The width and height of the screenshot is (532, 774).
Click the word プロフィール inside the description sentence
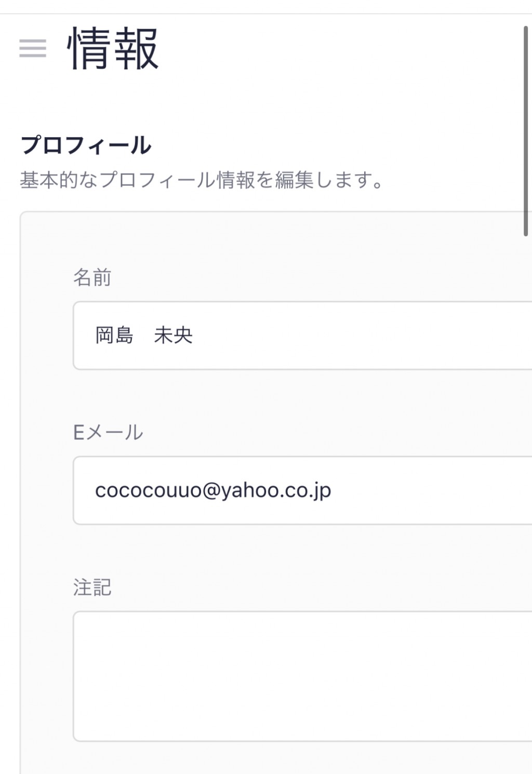coord(157,180)
